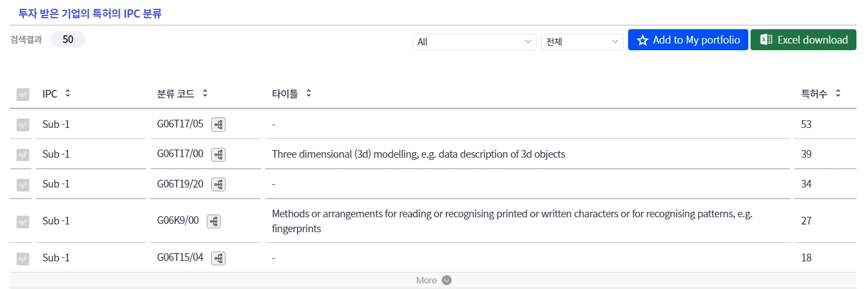The image size is (868, 289).
Task: Click tree icon beside G06T19/20 code
Action: [x=218, y=184]
